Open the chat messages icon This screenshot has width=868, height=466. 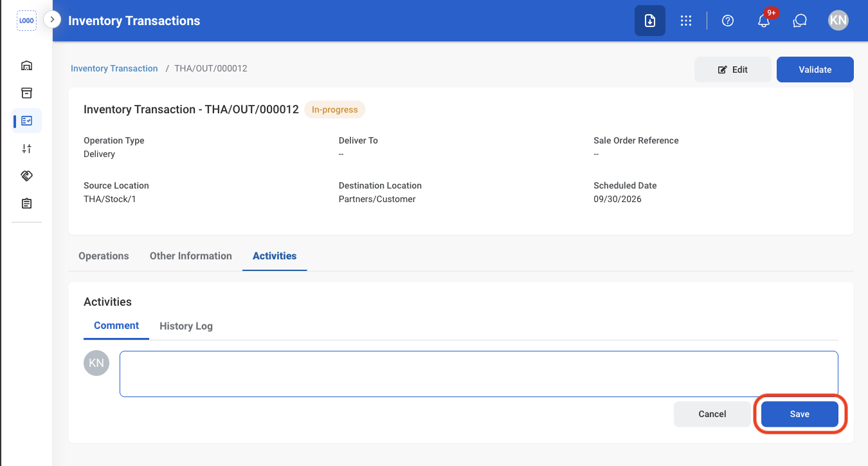coord(800,21)
